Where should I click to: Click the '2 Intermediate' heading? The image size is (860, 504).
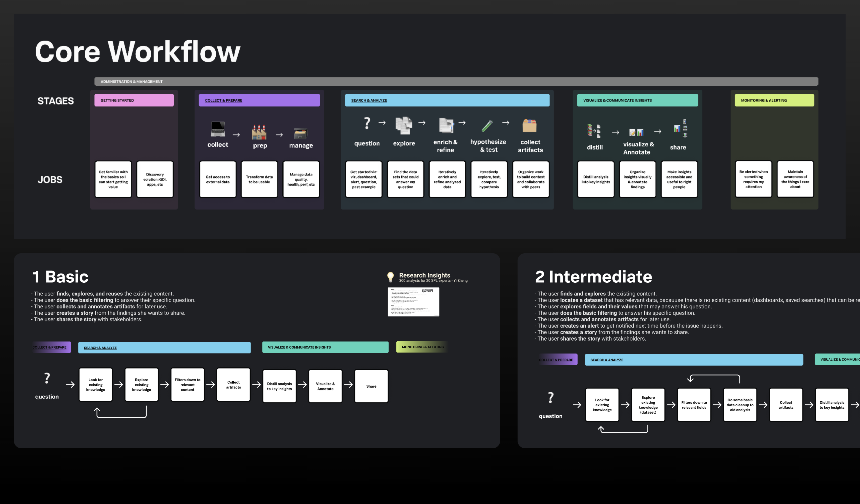[594, 277]
